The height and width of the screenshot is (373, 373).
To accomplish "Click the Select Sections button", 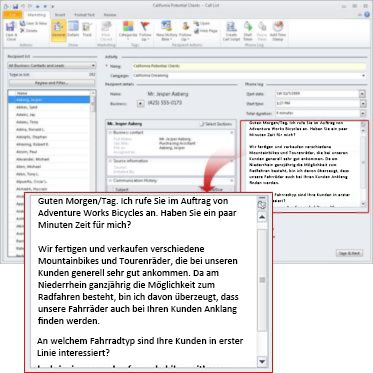I will coord(216,124).
